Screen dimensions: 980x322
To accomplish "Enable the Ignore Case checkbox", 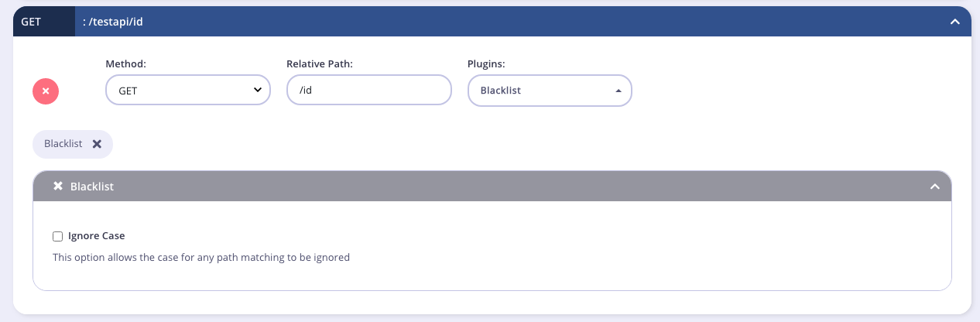I will (x=57, y=236).
